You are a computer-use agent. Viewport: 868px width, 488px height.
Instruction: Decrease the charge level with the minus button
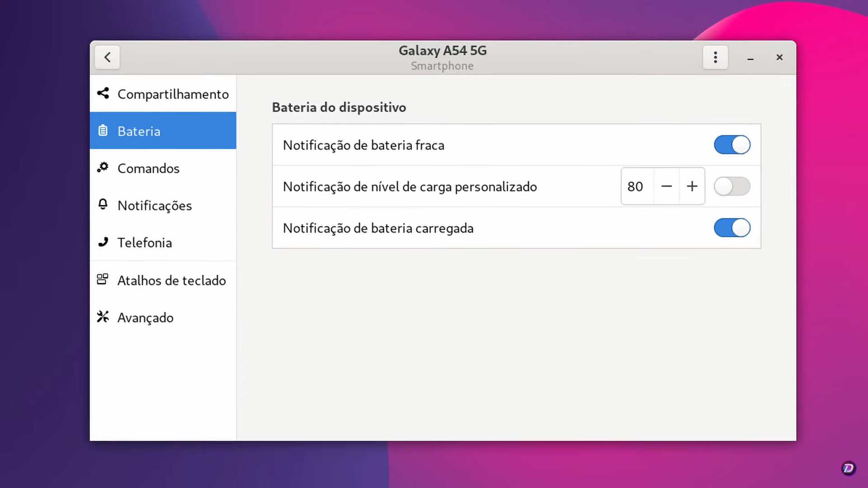(666, 186)
